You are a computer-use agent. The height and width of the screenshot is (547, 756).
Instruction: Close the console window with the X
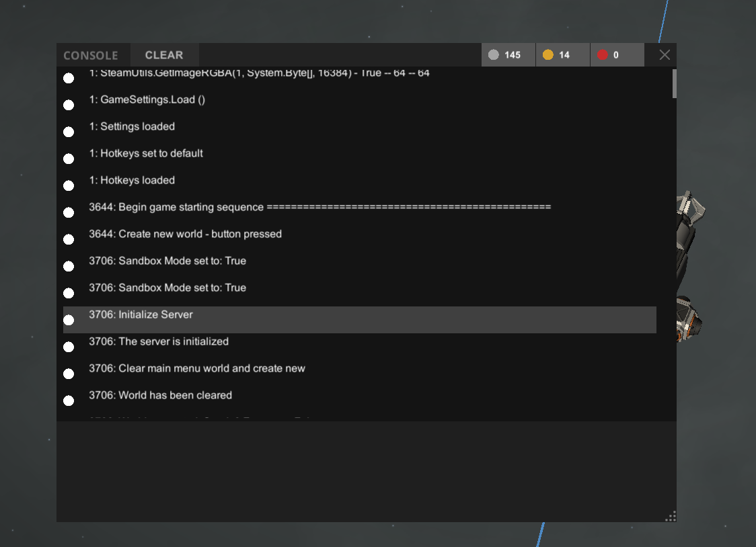coord(665,55)
